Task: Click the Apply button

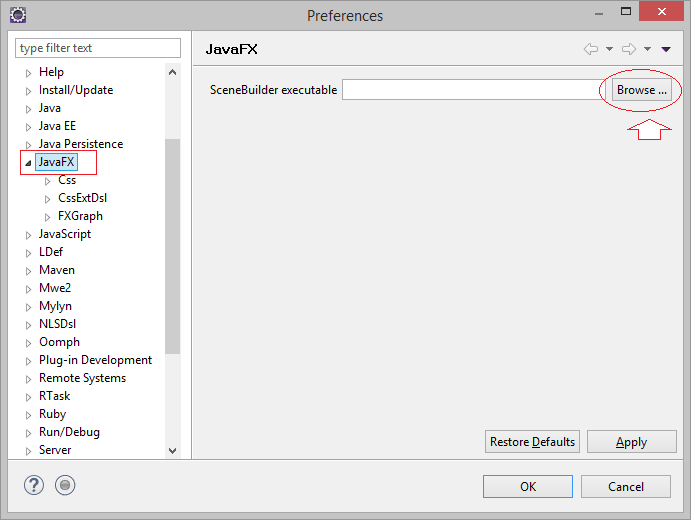Action: point(632,442)
